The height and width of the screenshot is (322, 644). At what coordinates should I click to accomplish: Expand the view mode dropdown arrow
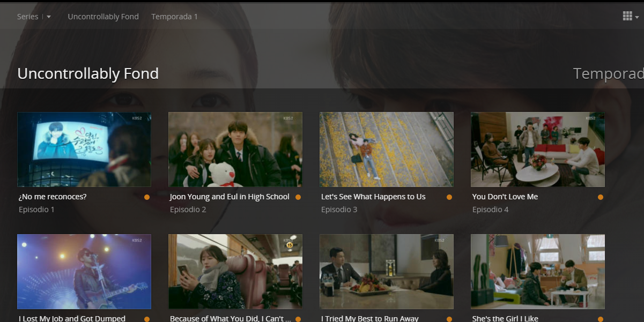637,17
